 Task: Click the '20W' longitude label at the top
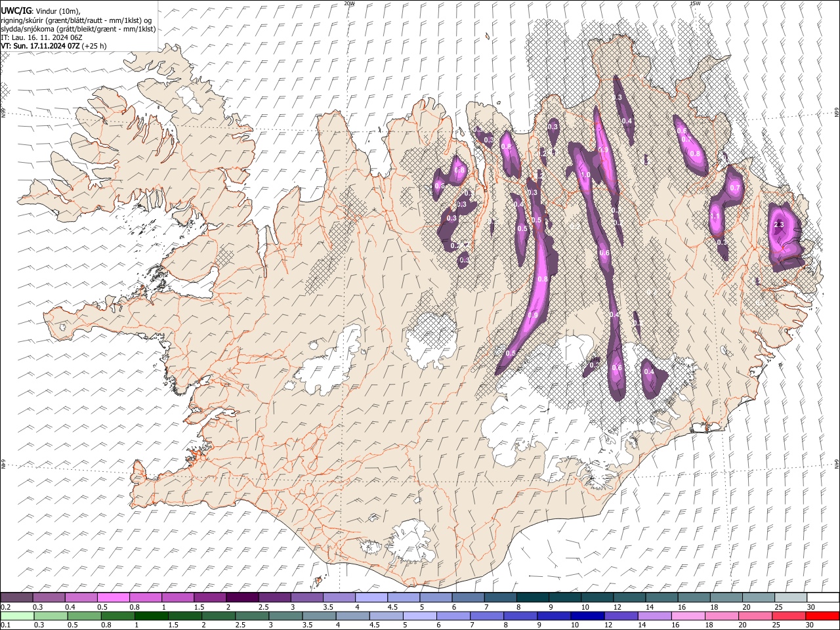coord(349,3)
